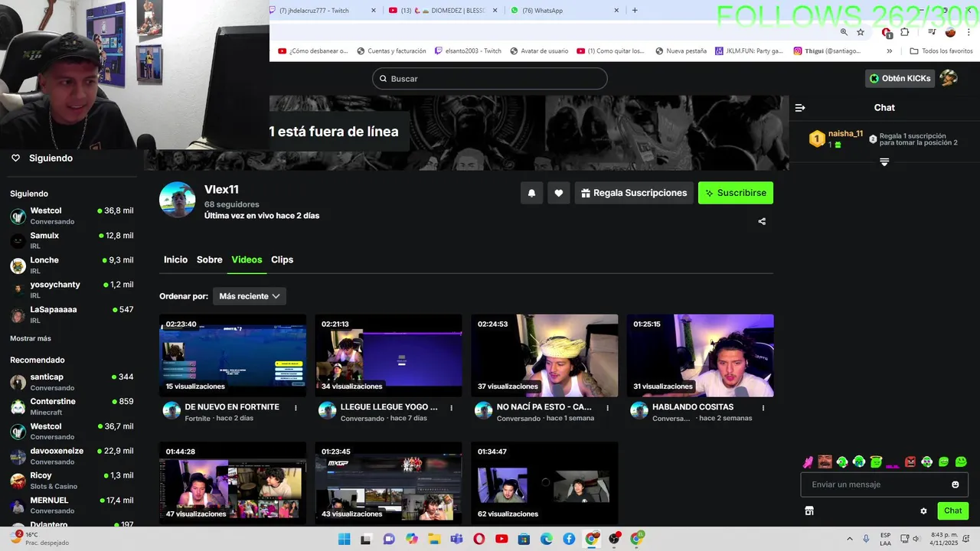Toggle the notification bell for Vlex11
Screen dimensions: 980x551
[x=532, y=193]
